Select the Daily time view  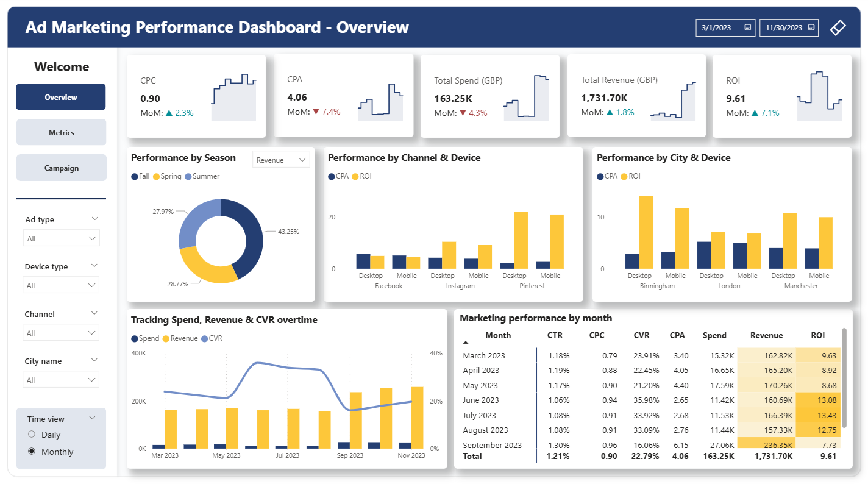32,435
